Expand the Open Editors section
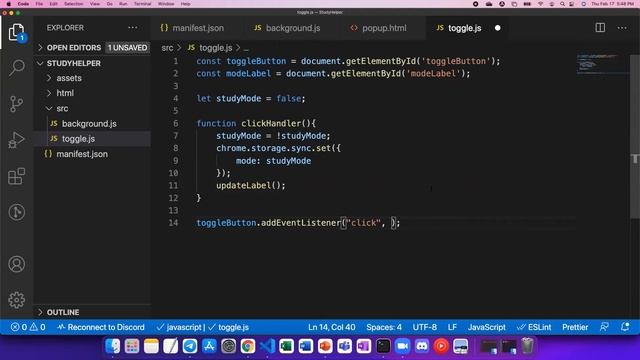Viewport: 640px width, 360px height. click(x=40, y=48)
